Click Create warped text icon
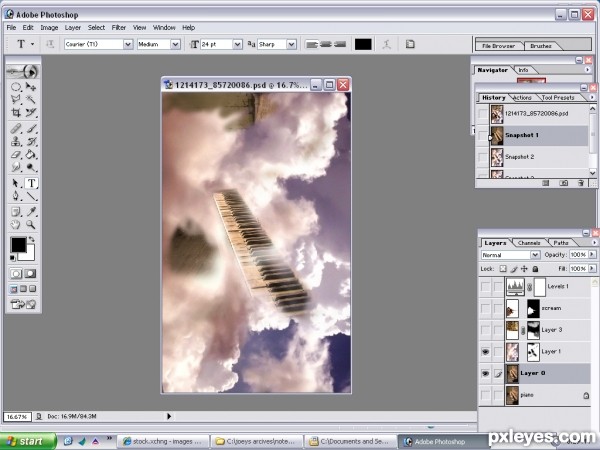The width and height of the screenshot is (600, 450). (x=386, y=44)
